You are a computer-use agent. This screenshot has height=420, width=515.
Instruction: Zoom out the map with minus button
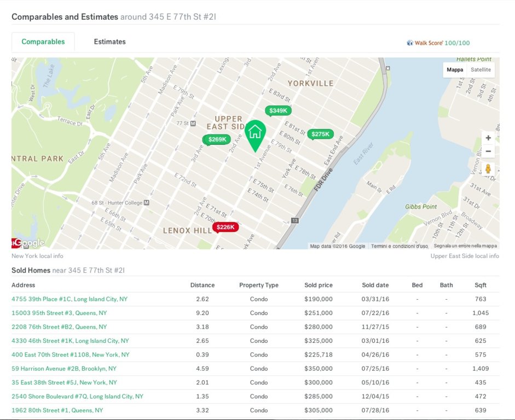click(x=488, y=151)
